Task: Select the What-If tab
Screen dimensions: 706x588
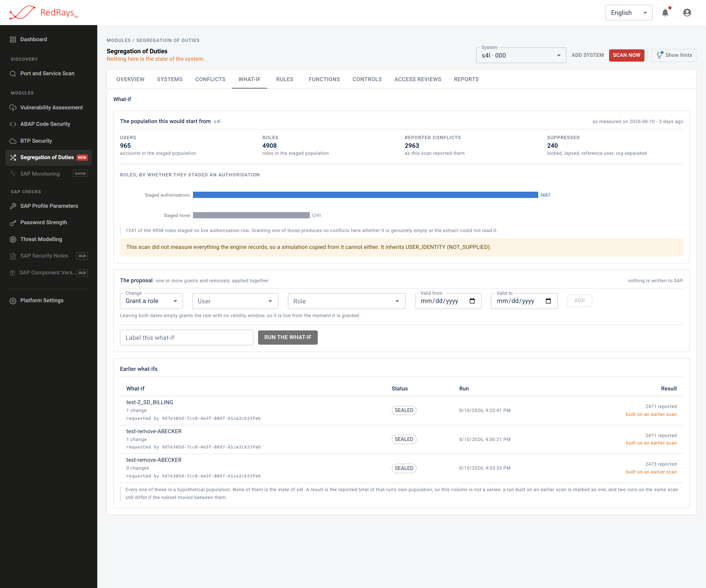Action: (249, 79)
